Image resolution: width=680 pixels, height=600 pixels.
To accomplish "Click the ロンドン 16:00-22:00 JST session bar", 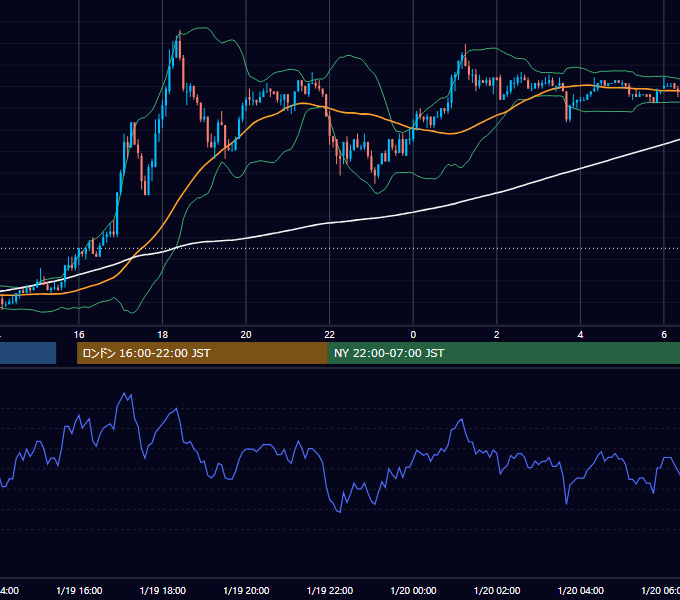I will [202, 353].
